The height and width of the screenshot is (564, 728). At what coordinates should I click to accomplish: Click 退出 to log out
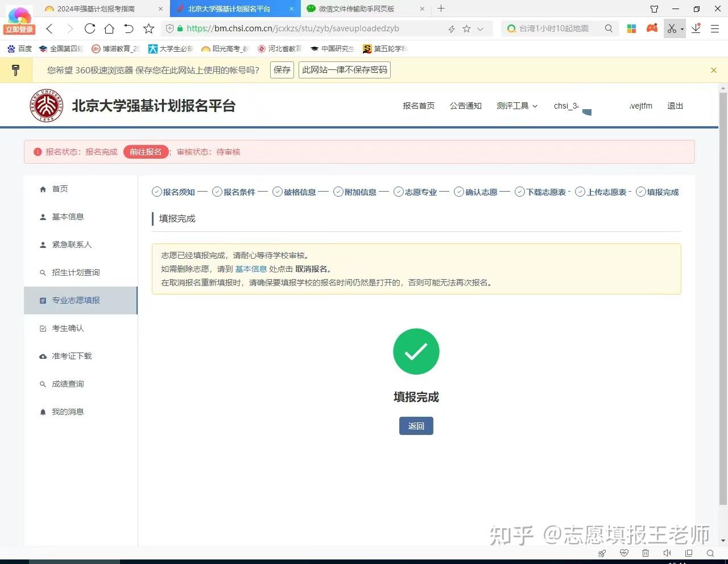click(675, 106)
